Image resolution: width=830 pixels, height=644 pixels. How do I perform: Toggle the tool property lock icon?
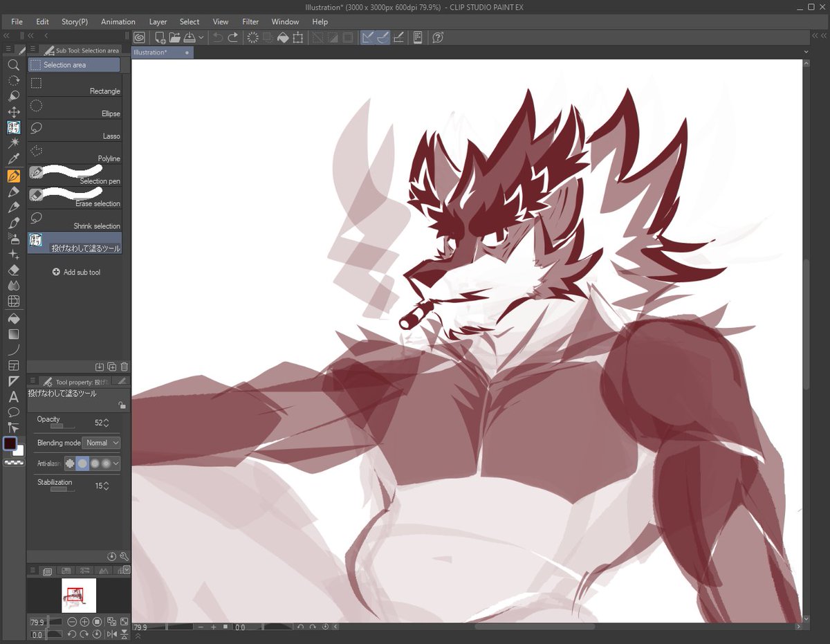tap(122, 405)
